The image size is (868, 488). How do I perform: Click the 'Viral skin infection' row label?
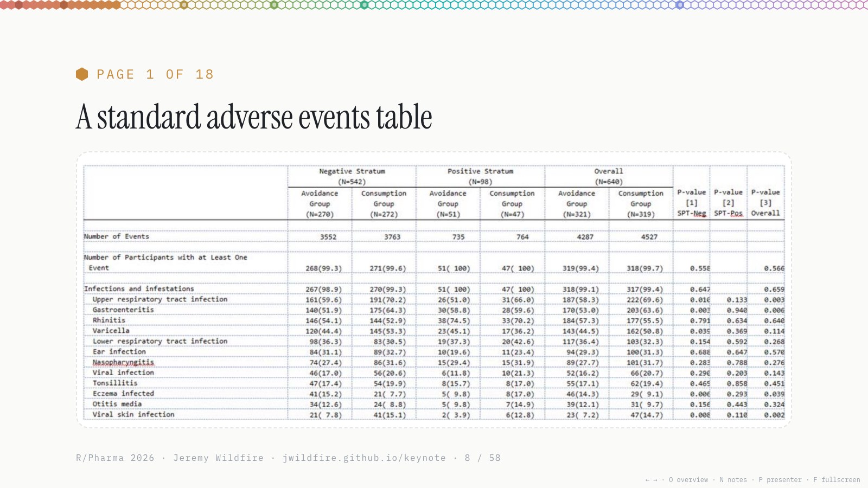133,415
